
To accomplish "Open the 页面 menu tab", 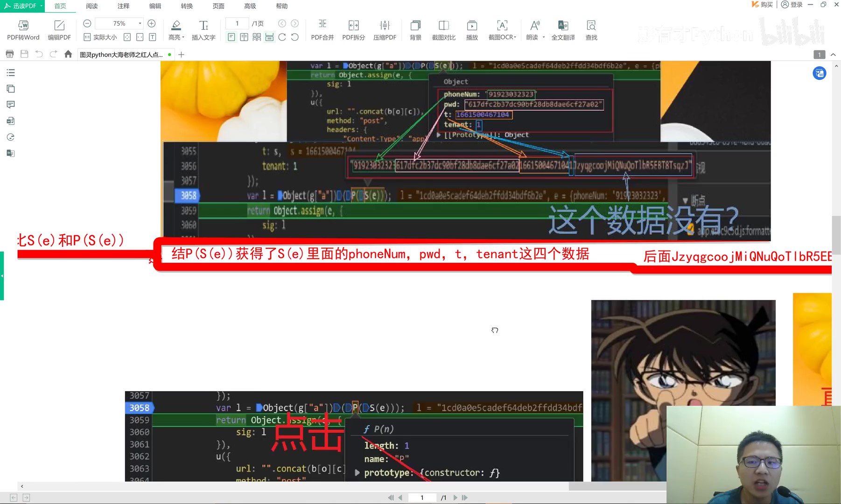I will tap(218, 6).
